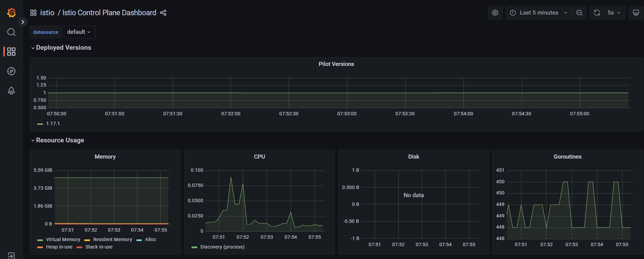
Task: Click the yellow Resident Memory color swatch
Action: coord(87,240)
